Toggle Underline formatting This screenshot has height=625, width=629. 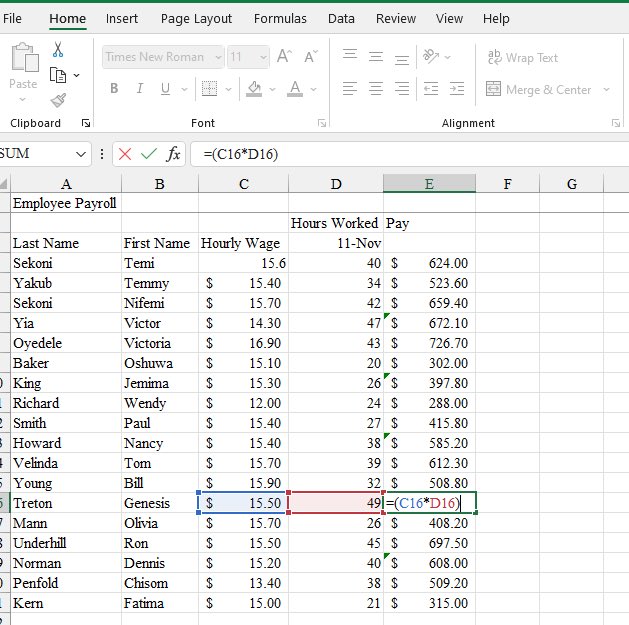click(165, 89)
